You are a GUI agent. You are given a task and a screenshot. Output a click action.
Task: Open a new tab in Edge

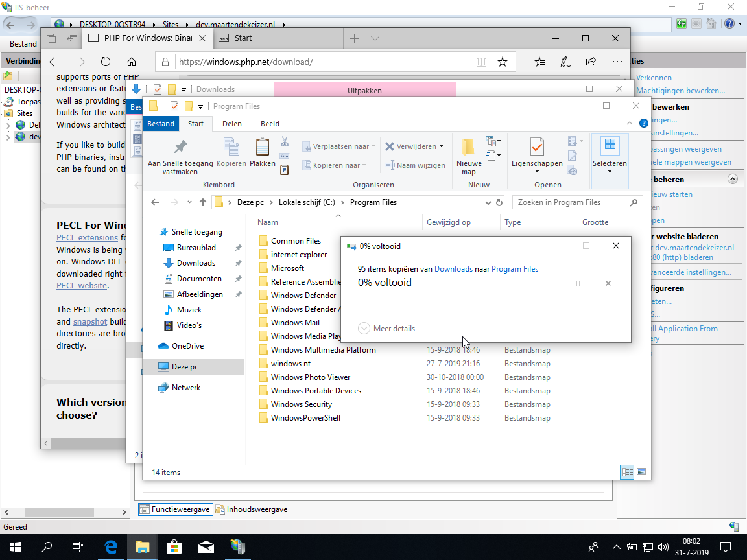coord(354,39)
